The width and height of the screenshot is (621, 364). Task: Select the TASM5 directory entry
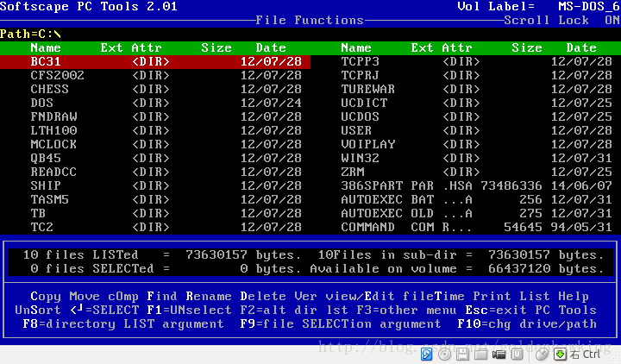(166, 199)
